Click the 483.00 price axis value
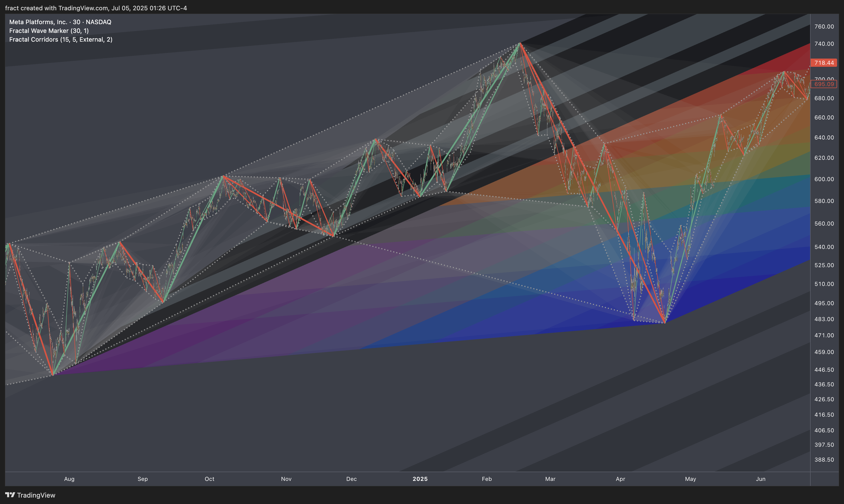This screenshot has height=504, width=844. point(824,319)
